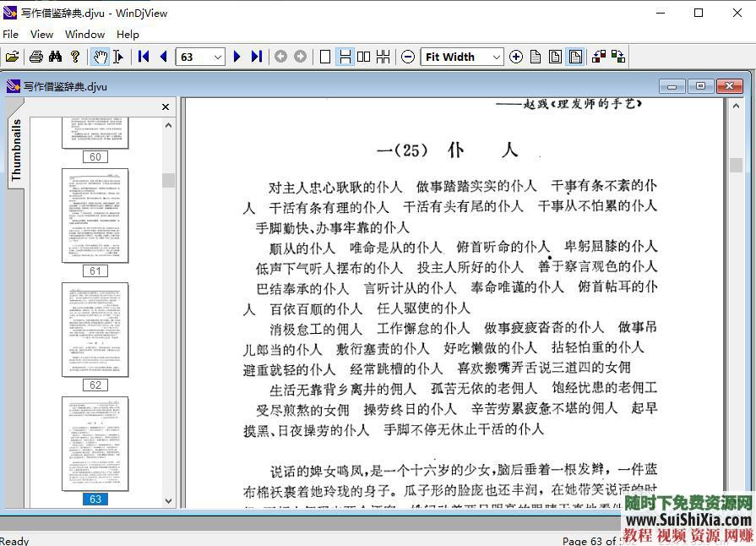This screenshot has height=546, width=756.
Task: Click the Print icon
Action: click(x=35, y=57)
